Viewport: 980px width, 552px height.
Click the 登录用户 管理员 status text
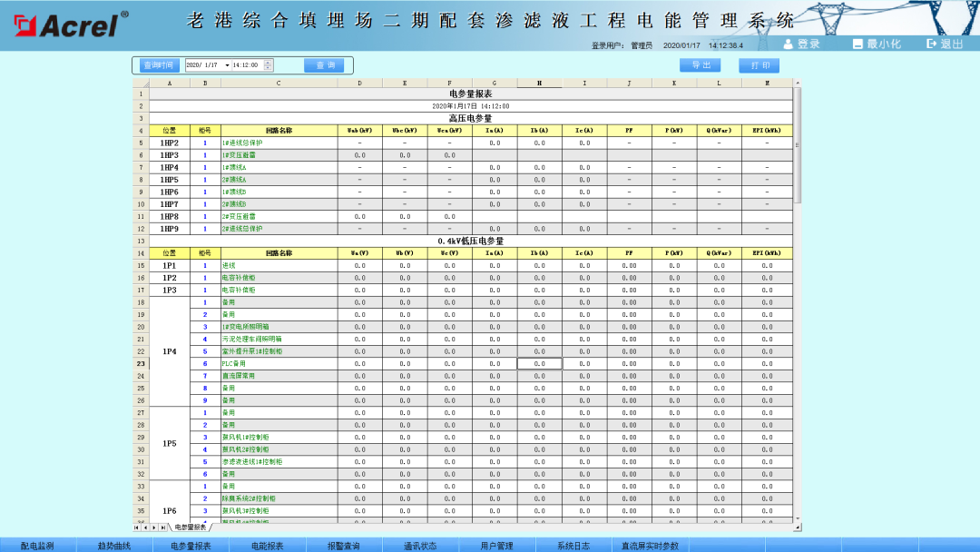pos(622,45)
